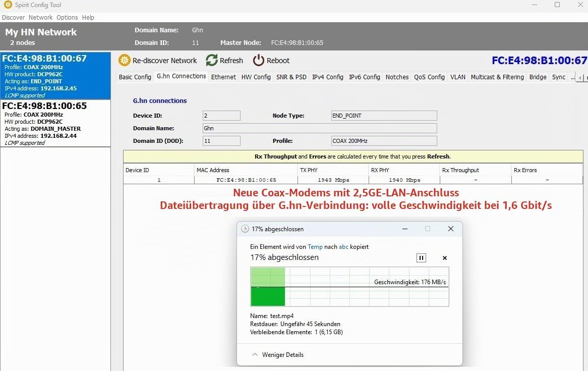This screenshot has height=371, width=588.
Task: Click the green copy progress graph
Action: pos(349,287)
